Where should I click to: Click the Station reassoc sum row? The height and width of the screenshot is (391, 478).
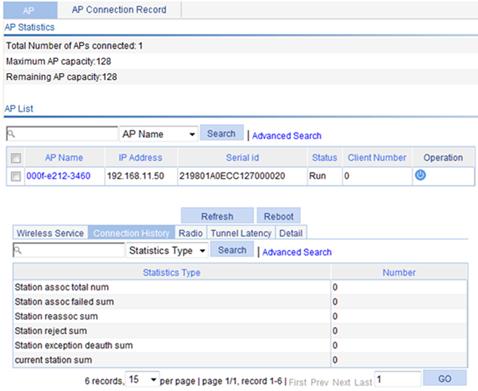[240, 316]
